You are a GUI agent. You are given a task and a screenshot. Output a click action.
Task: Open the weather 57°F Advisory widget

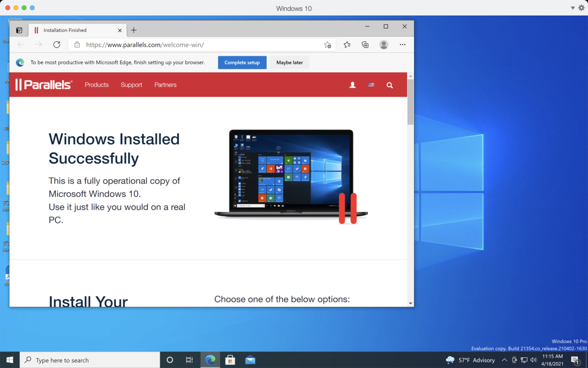click(470, 360)
